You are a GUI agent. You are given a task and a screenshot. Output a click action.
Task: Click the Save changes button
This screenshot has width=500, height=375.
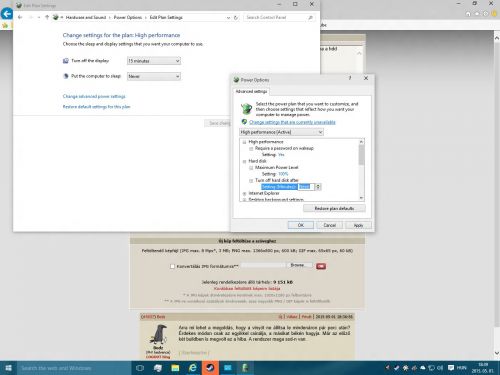[218, 123]
